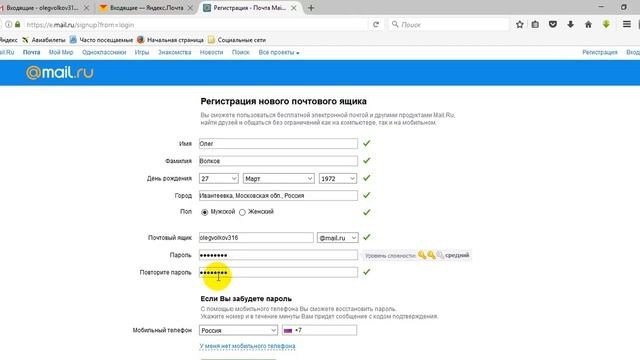Open the Авиабилеты bookmark
The height and width of the screenshot is (360, 640).
coord(44,40)
